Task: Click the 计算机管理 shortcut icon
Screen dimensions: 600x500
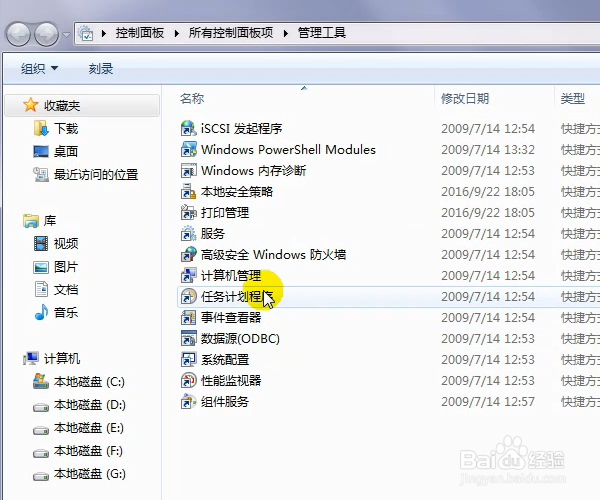Action: pos(189,276)
